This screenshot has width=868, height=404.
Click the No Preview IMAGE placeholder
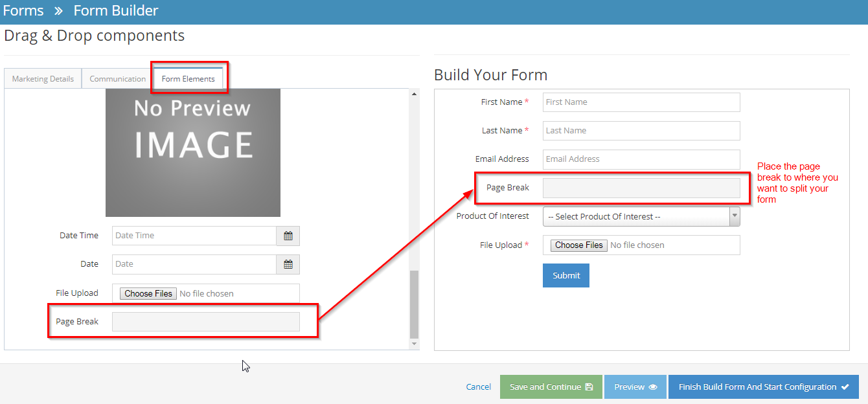pyautogui.click(x=192, y=153)
